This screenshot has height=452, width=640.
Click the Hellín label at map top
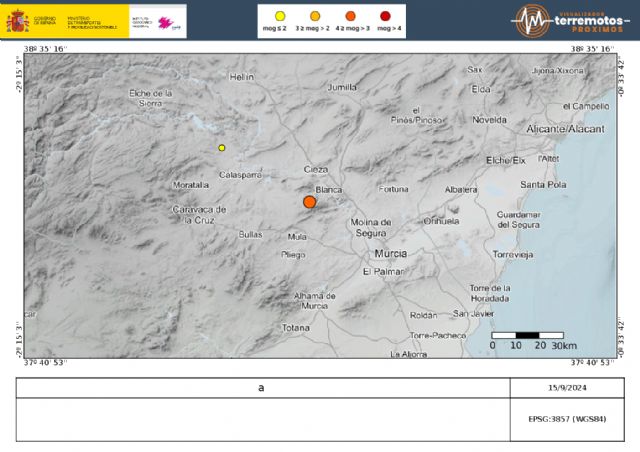click(242, 76)
